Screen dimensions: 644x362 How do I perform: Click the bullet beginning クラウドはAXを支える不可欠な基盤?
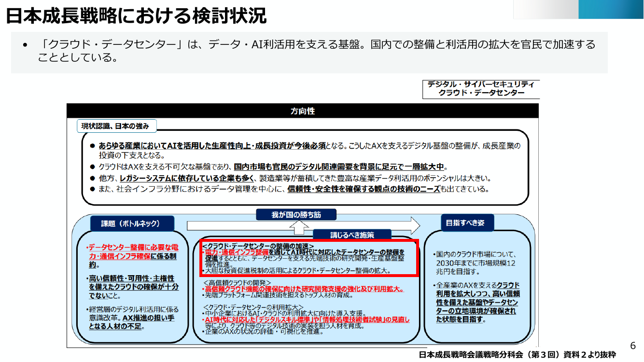[268, 167]
